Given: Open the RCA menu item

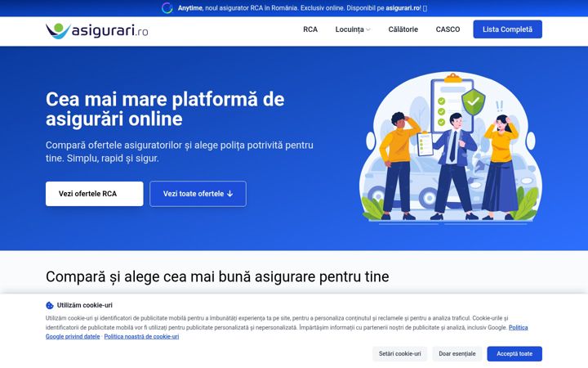Looking at the screenshot, I should coord(310,29).
